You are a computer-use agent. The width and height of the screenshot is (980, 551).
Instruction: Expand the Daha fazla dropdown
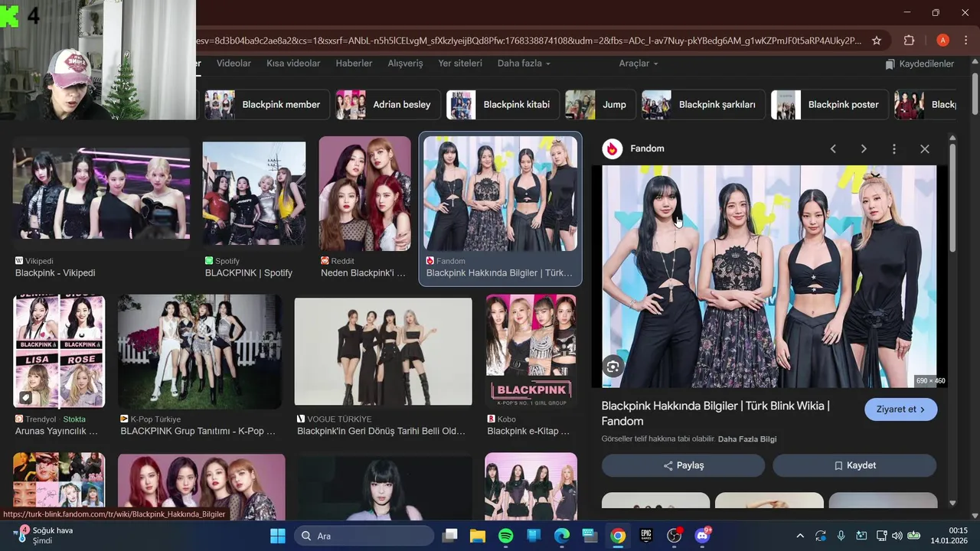[524, 64]
